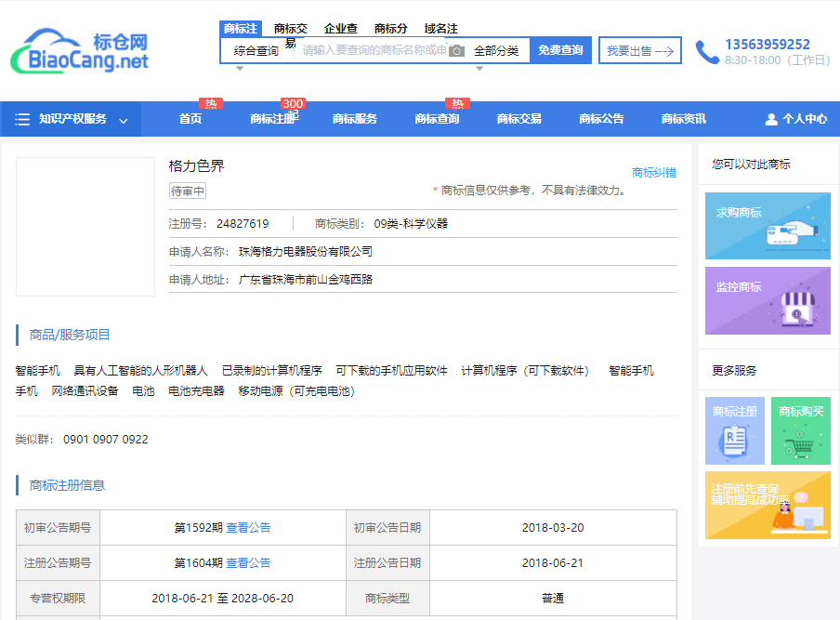Viewport: 840px width, 620px height.
Task: Click the phone handset icon
Action: [x=707, y=52]
